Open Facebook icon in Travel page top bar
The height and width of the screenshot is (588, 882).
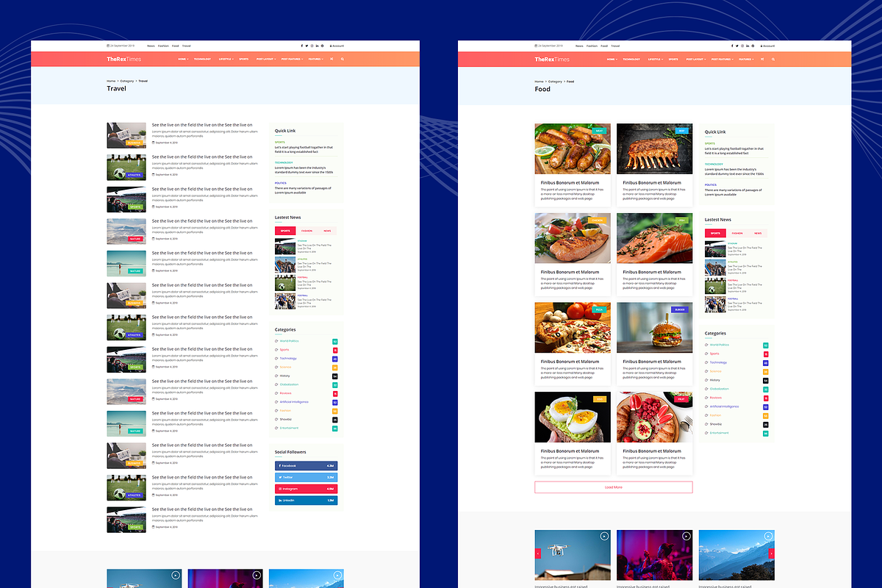click(301, 46)
